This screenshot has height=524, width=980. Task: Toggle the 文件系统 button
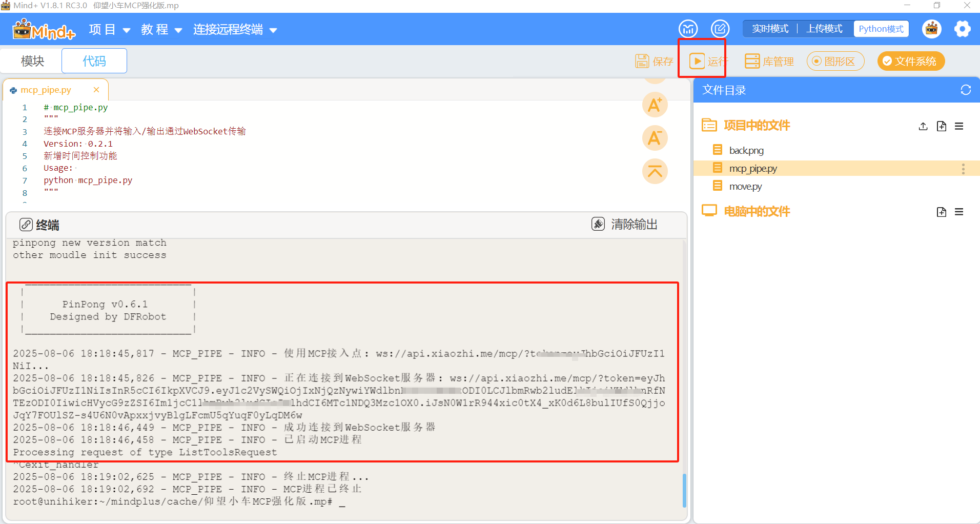click(x=911, y=62)
